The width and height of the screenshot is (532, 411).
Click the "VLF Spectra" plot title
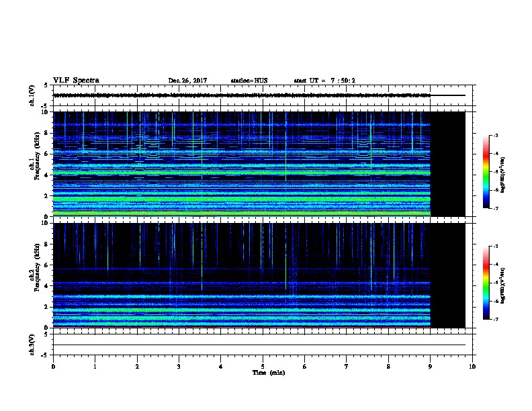click(76, 81)
